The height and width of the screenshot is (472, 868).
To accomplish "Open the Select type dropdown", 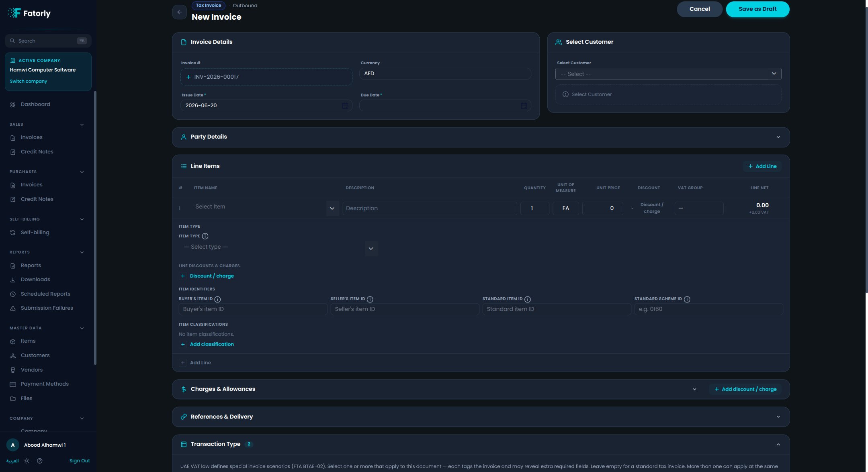I will pos(278,248).
